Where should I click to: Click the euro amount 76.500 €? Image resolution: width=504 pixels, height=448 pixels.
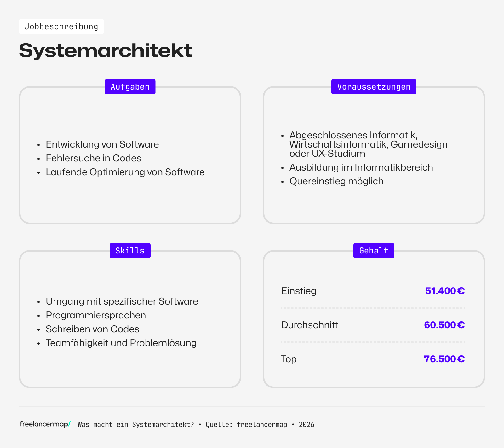point(444,359)
